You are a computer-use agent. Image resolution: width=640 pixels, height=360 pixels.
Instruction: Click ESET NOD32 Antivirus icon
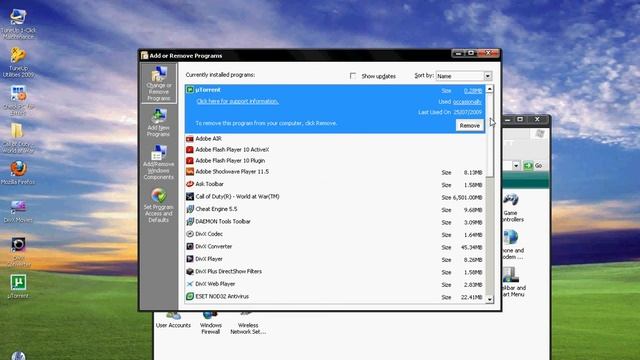point(190,296)
